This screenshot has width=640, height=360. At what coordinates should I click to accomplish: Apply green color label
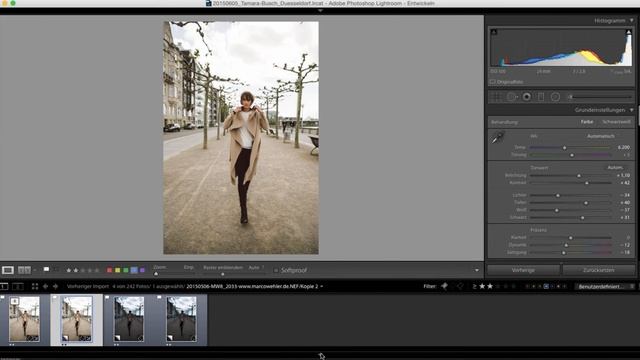(x=126, y=270)
